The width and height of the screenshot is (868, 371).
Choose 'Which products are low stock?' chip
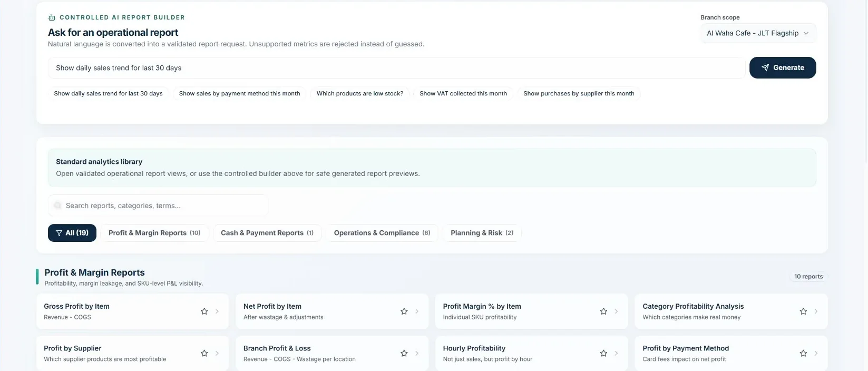click(x=360, y=94)
